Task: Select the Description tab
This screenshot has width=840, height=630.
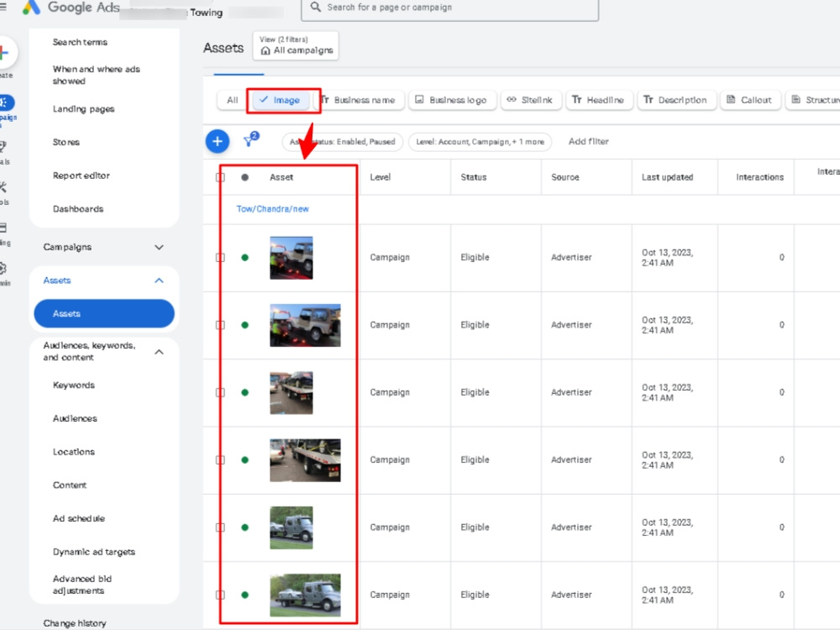Action: click(x=676, y=100)
